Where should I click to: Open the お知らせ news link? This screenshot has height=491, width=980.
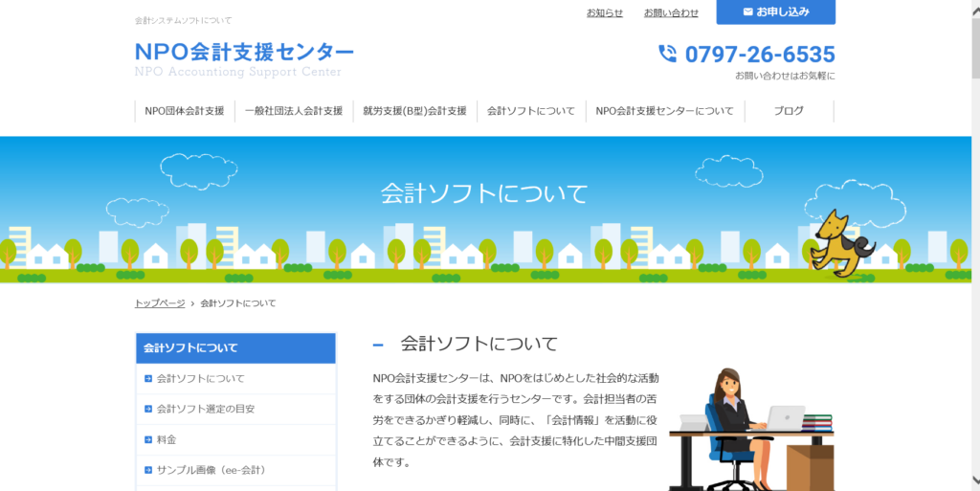point(605,12)
